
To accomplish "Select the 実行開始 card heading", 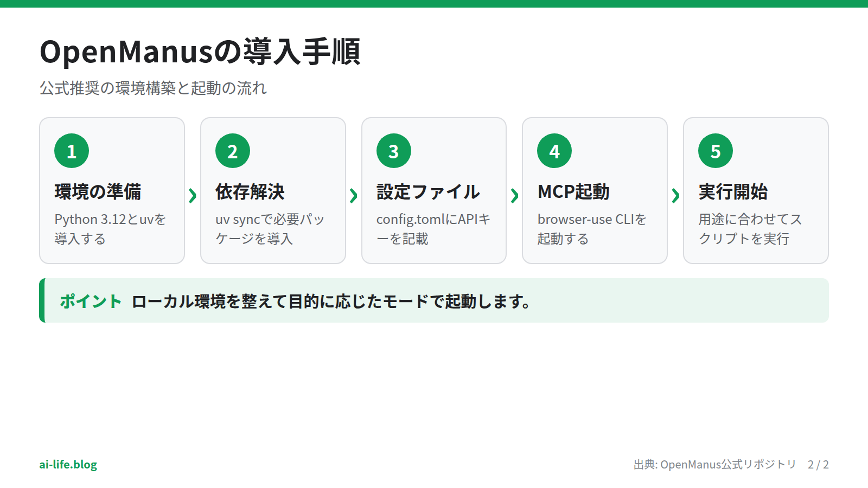I will pyautogui.click(x=733, y=192).
